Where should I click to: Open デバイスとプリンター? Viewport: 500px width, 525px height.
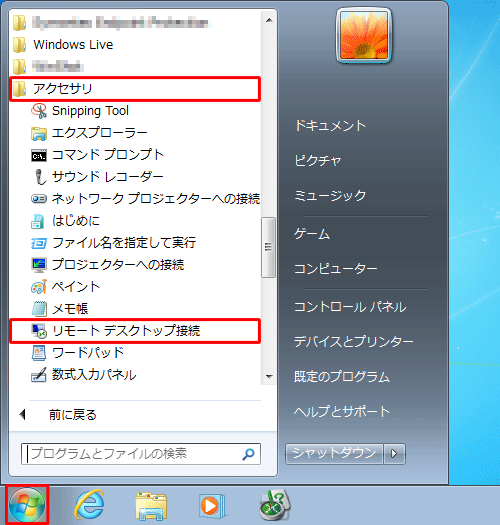(354, 342)
